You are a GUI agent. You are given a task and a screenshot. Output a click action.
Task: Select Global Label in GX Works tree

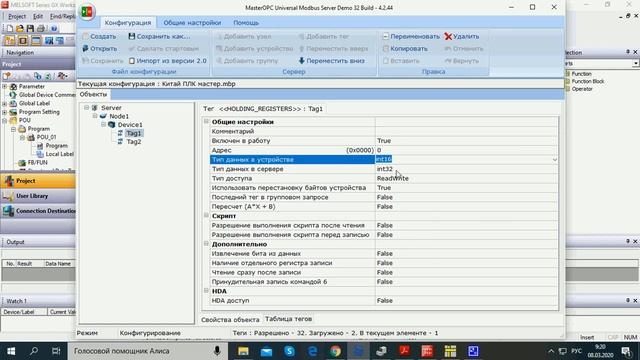click(34, 103)
